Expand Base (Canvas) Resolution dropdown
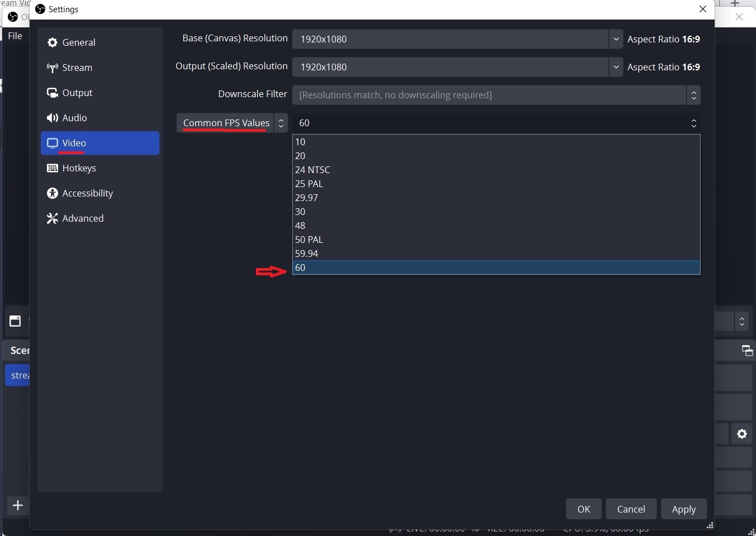 point(616,39)
